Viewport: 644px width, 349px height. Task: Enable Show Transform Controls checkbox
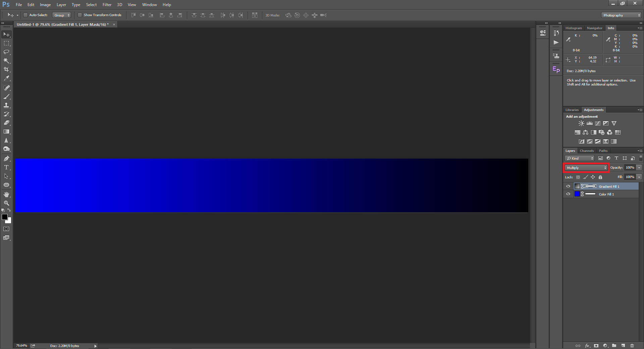tap(80, 15)
